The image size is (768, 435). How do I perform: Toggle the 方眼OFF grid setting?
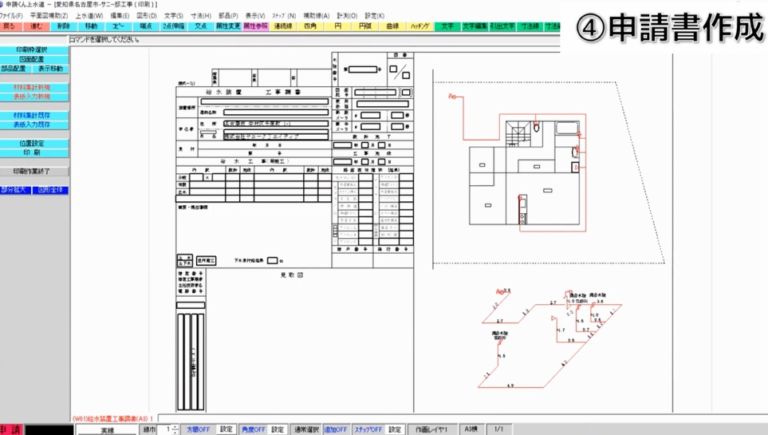tap(200, 429)
